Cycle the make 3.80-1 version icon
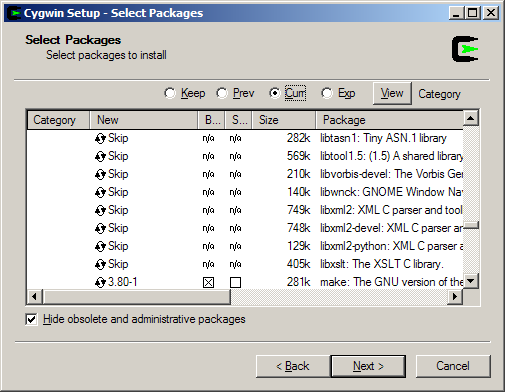This screenshot has height=392, width=505. (x=100, y=282)
